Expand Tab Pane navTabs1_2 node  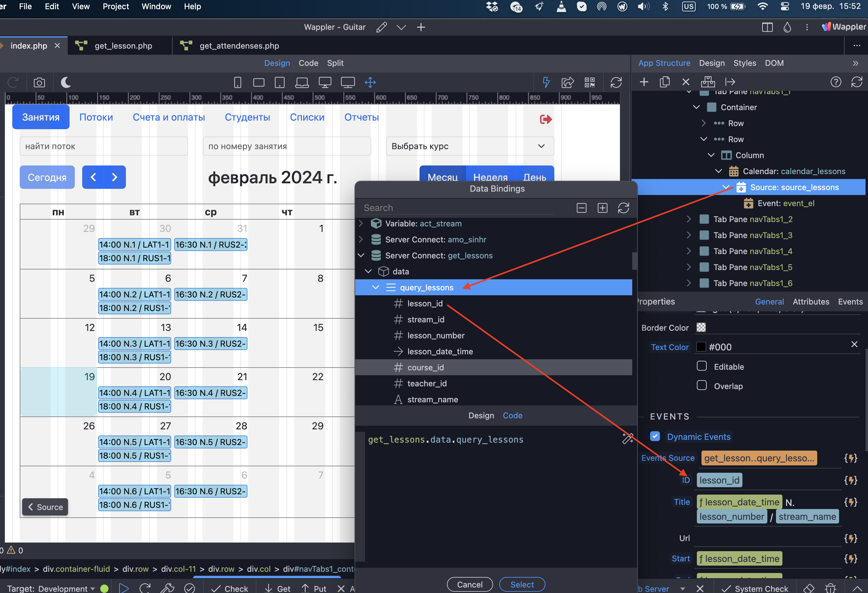689,219
